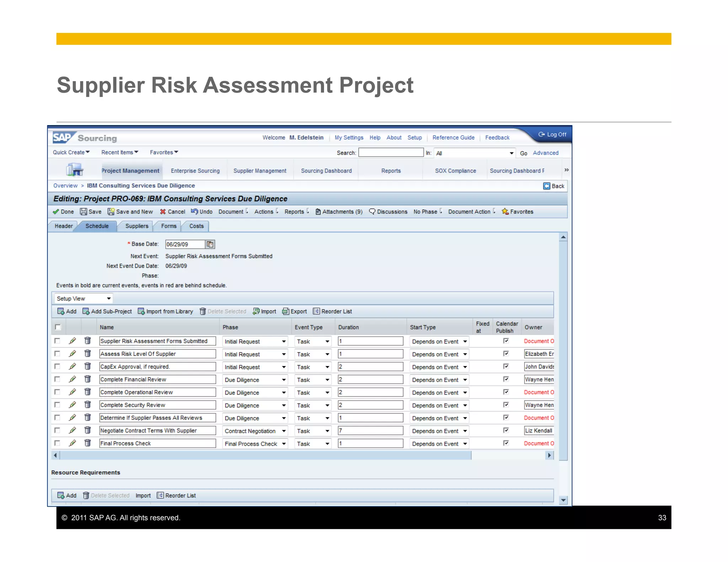Toggle Calendar Publish for Negotiate Contract Terms
The width and height of the screenshot is (728, 562).
tap(506, 430)
